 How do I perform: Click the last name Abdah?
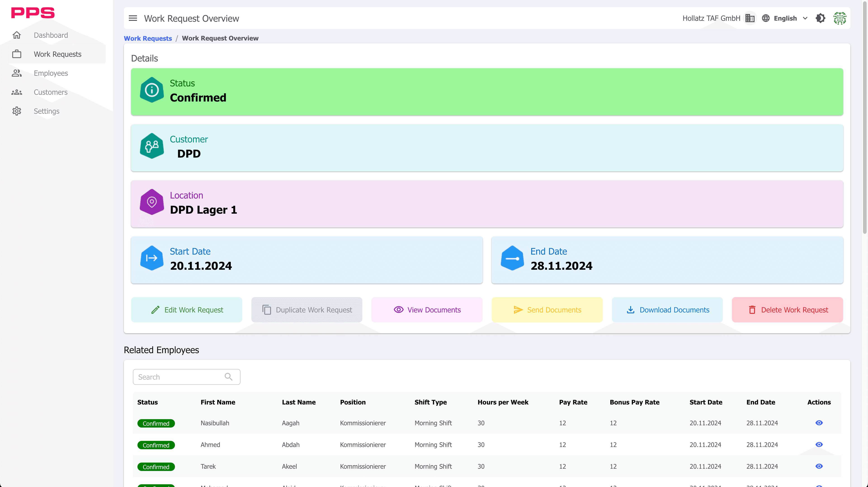[290, 444]
